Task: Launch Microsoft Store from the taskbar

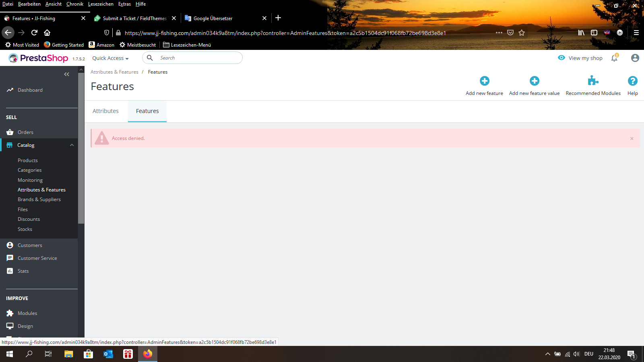Action: coord(89,354)
